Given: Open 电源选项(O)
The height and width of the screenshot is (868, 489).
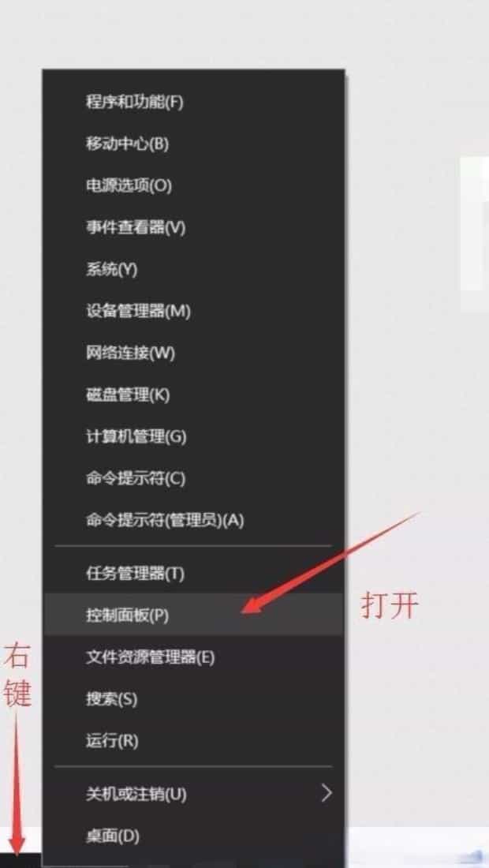Looking at the screenshot, I should pos(193,185).
